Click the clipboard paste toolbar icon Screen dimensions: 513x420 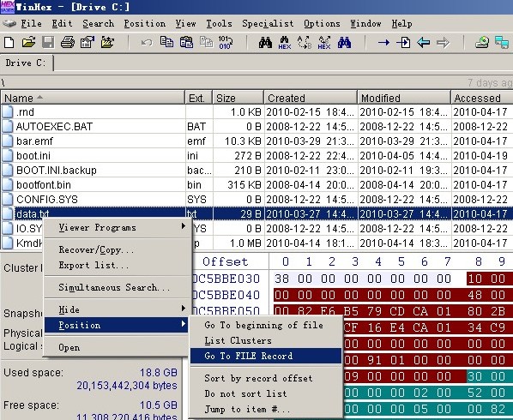(186, 43)
